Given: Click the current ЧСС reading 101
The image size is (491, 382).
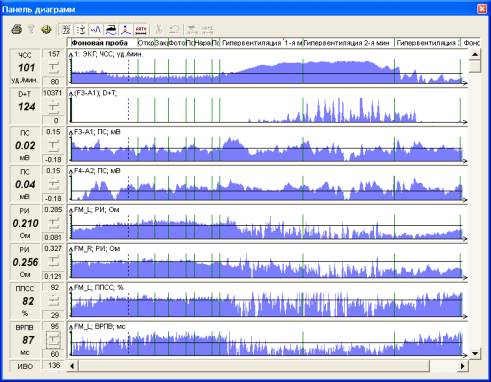Looking at the screenshot, I should (26, 68).
